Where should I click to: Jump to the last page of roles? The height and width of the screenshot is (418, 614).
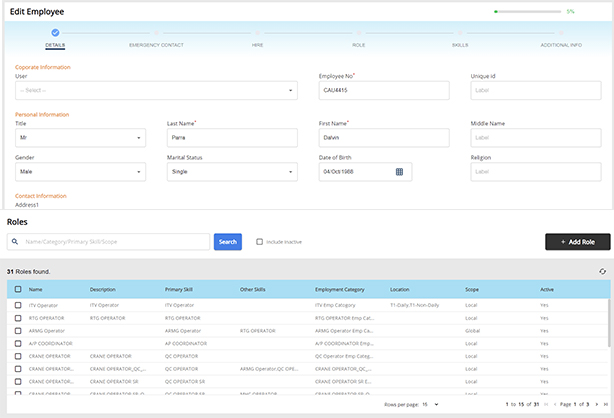(x=606, y=404)
